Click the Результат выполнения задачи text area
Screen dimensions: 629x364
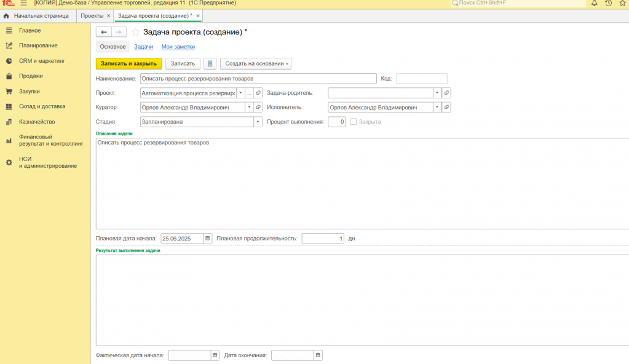[362, 300]
